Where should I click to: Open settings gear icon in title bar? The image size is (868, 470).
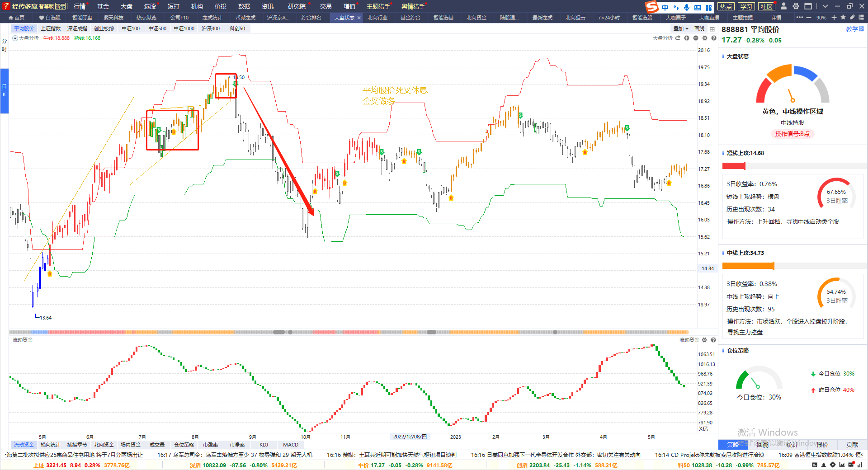pos(796,6)
